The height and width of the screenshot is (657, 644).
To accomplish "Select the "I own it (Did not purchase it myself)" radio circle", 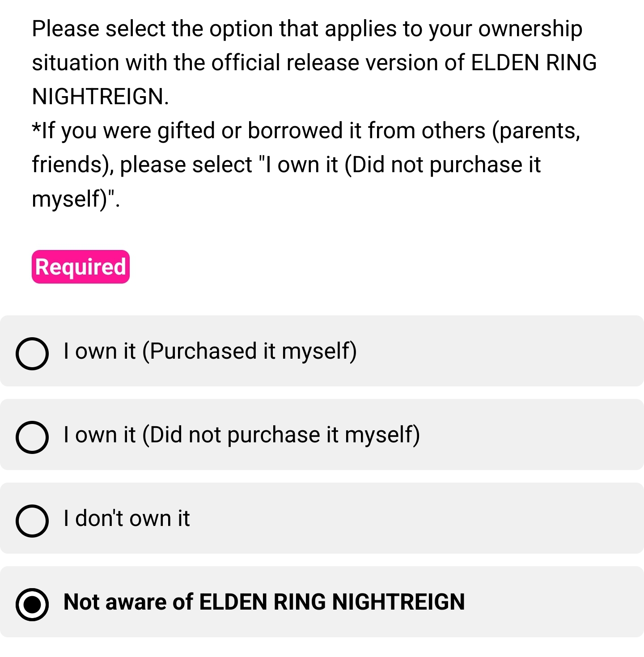I will 32,437.
